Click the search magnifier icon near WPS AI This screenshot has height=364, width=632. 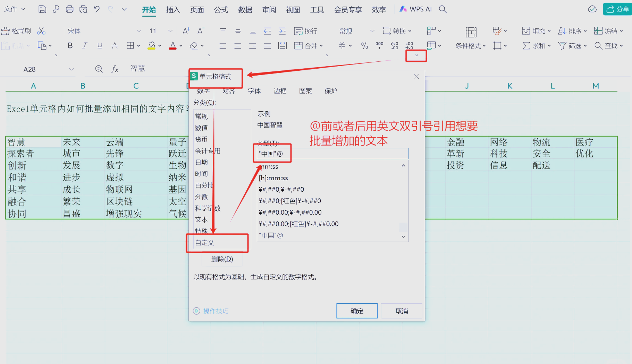pos(443,9)
